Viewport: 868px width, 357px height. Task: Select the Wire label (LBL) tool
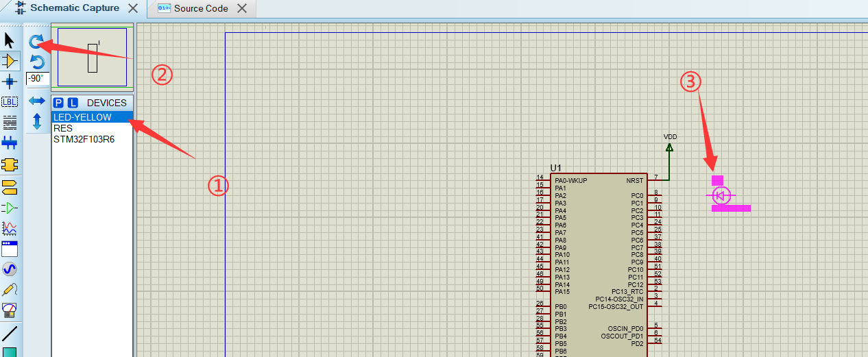click(10, 102)
